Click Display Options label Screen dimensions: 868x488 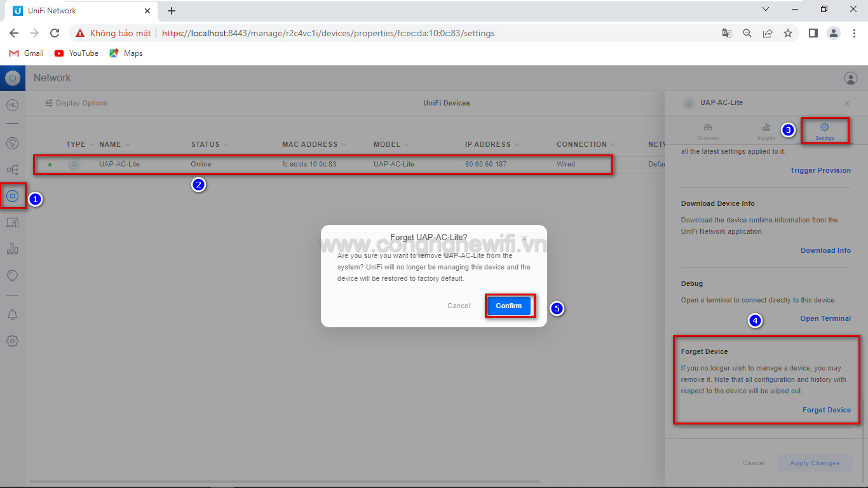pos(81,103)
